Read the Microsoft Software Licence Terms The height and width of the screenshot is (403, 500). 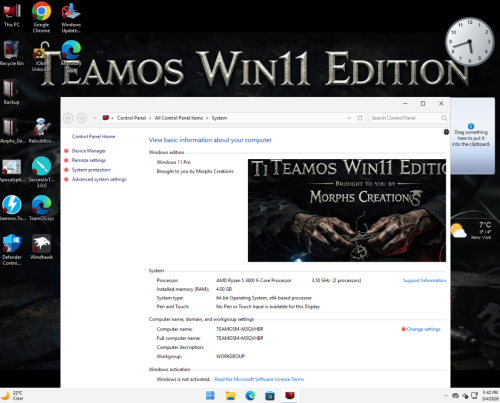[259, 379]
